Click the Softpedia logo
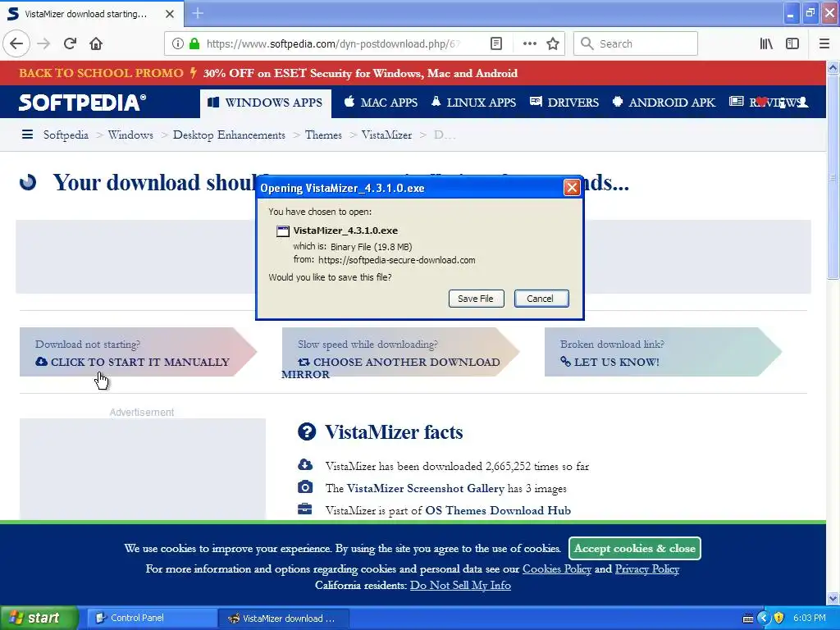 (82, 103)
